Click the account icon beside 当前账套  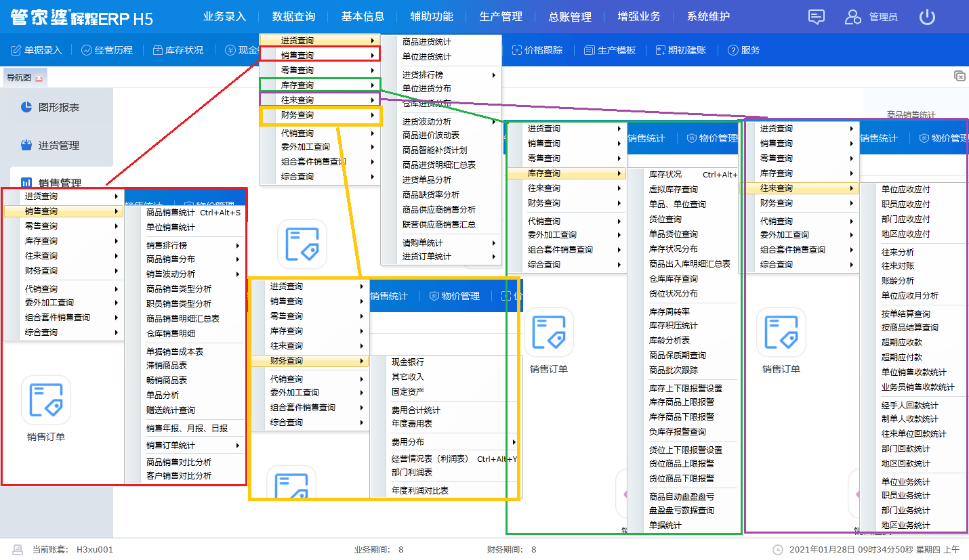click(18, 550)
